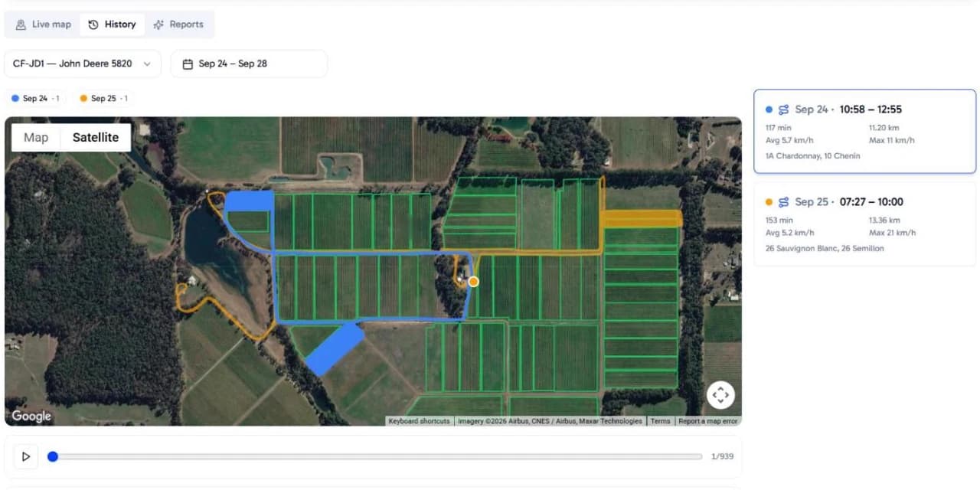The width and height of the screenshot is (980, 490).
Task: Toggle the Sep 25 orange day chip
Action: point(103,98)
